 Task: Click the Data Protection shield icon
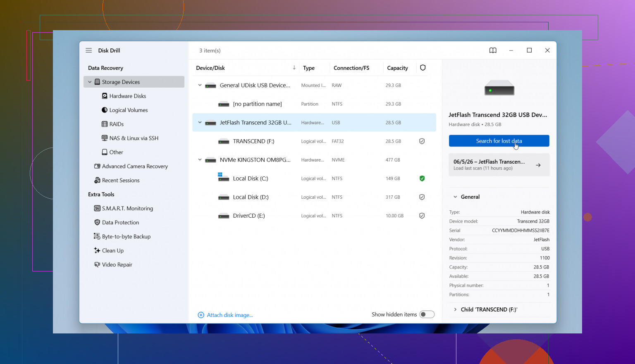click(97, 222)
